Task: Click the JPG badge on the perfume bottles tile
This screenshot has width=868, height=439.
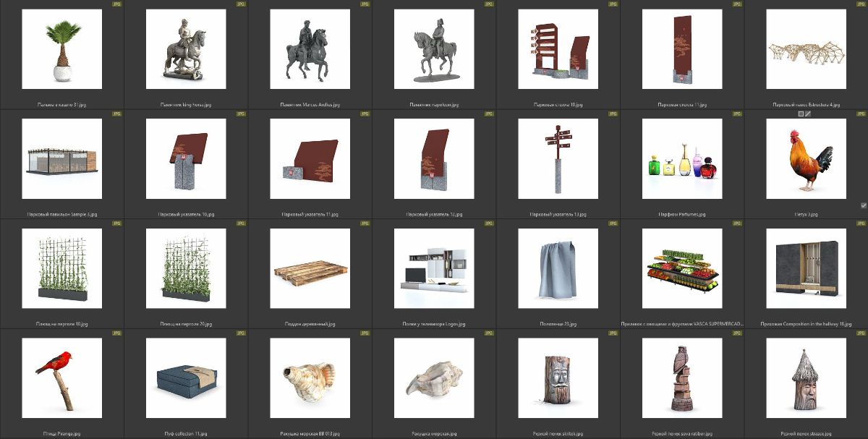Action: 737,114
